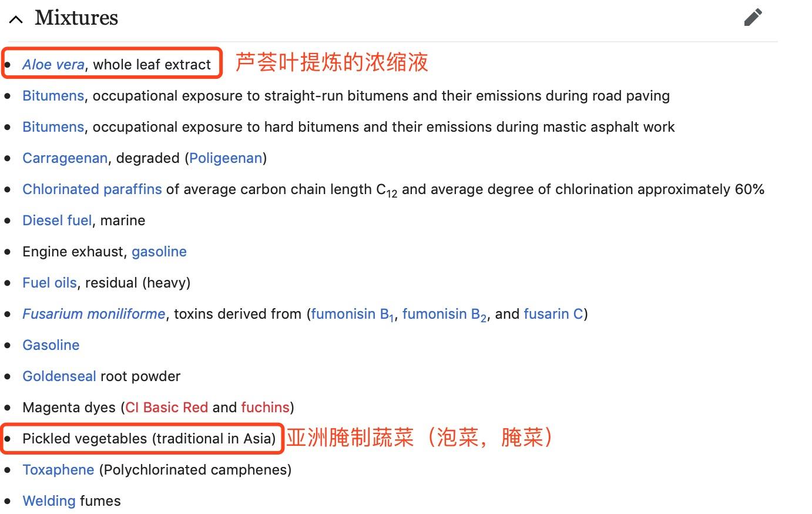The height and width of the screenshot is (514, 812).
Task: Open the standalone Gasoline link
Action: (51, 345)
